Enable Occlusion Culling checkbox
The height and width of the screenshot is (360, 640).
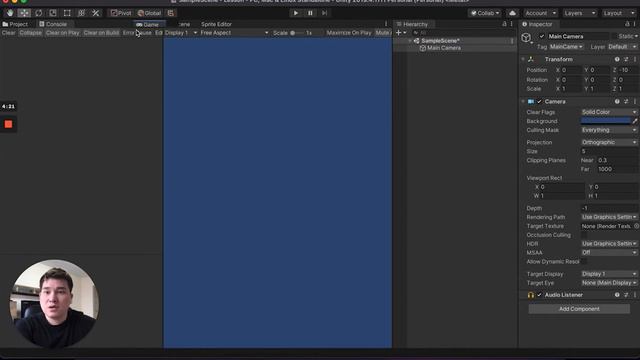[584, 235]
